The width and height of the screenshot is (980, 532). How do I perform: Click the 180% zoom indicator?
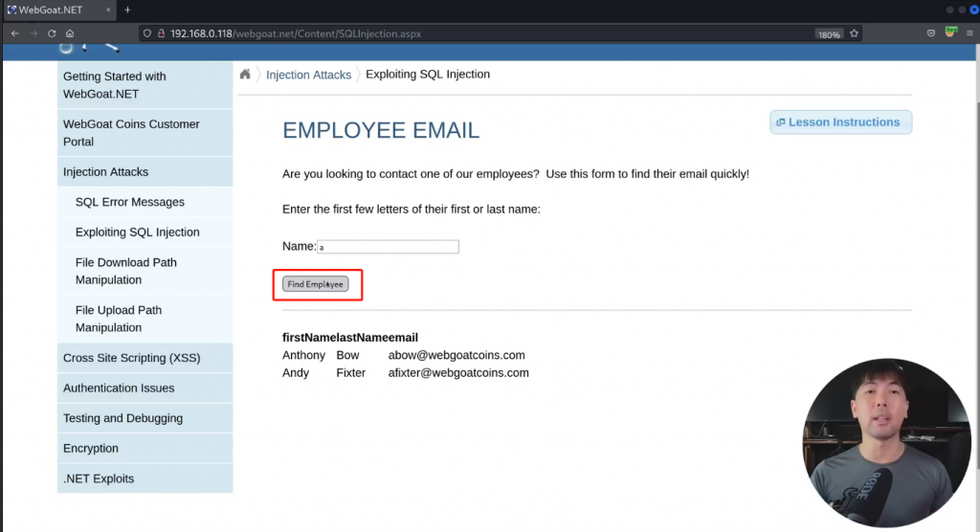pyautogui.click(x=829, y=34)
